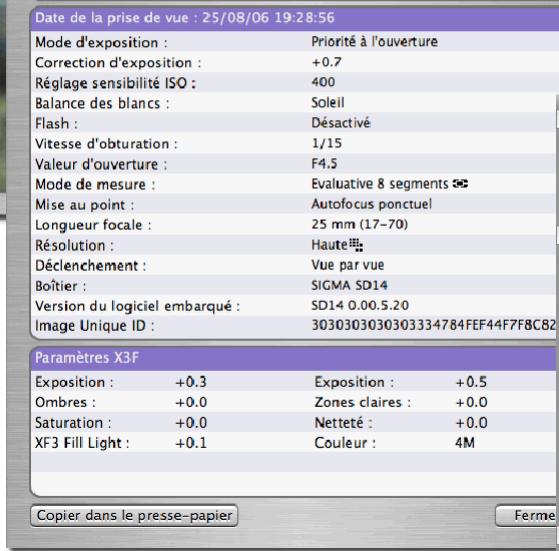Image resolution: width=559 pixels, height=551 pixels.
Task: Select the camera body value 'SIGMA SD14'
Action: [349, 285]
